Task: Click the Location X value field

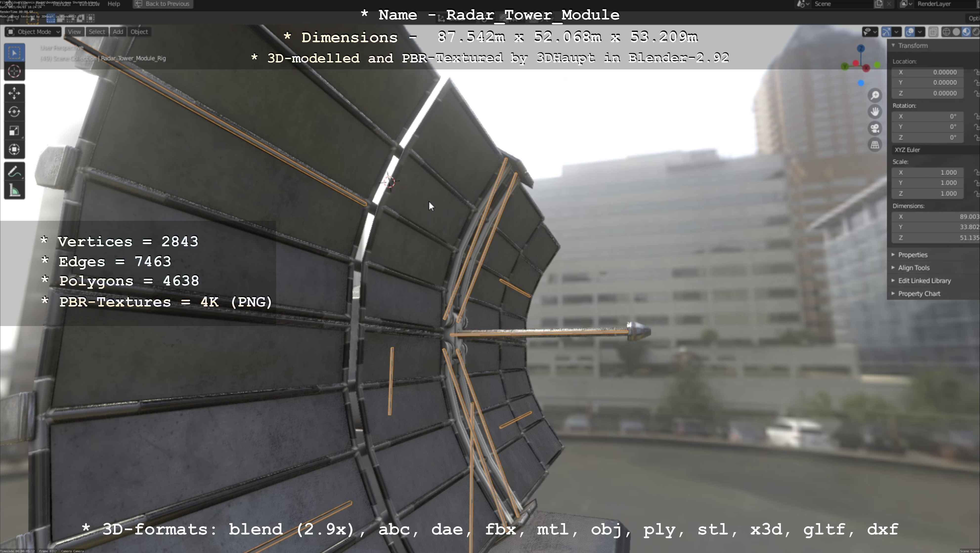Action: coord(928,72)
